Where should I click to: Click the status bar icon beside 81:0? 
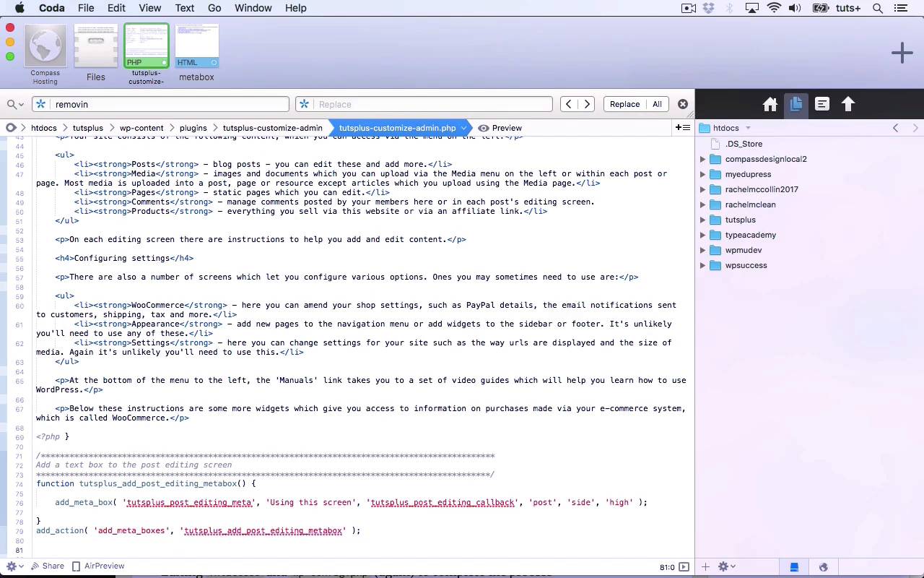pos(684,567)
